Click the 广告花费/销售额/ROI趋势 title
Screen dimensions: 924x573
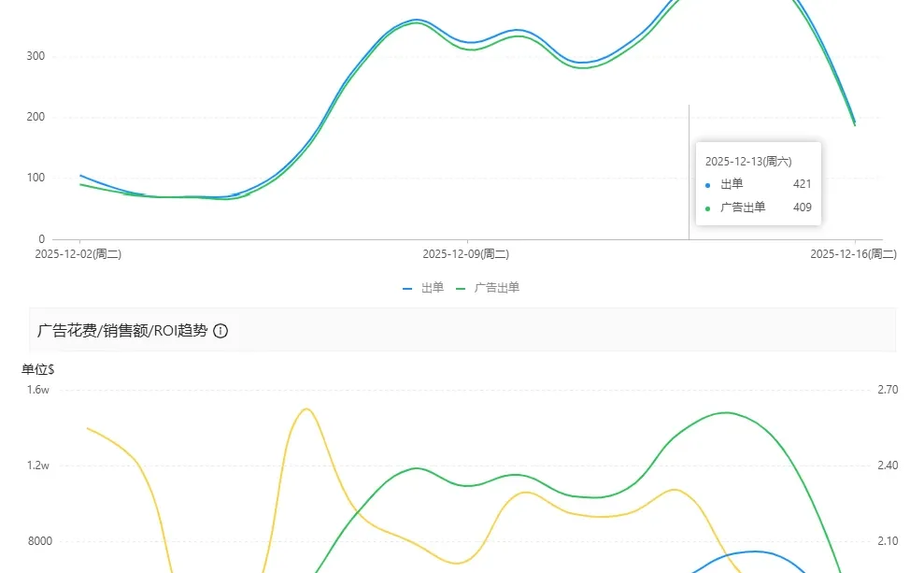point(122,331)
